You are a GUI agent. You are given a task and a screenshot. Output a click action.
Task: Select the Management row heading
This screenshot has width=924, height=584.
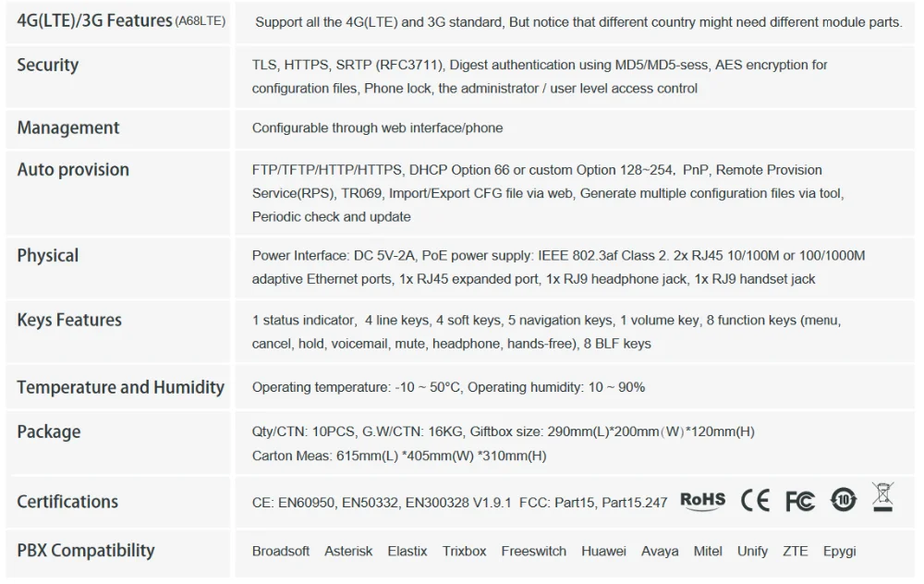point(68,128)
